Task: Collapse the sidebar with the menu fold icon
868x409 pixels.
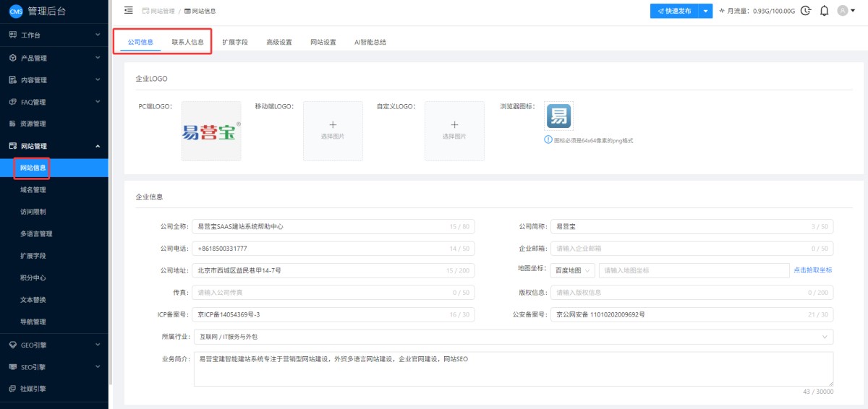Action: click(x=129, y=10)
